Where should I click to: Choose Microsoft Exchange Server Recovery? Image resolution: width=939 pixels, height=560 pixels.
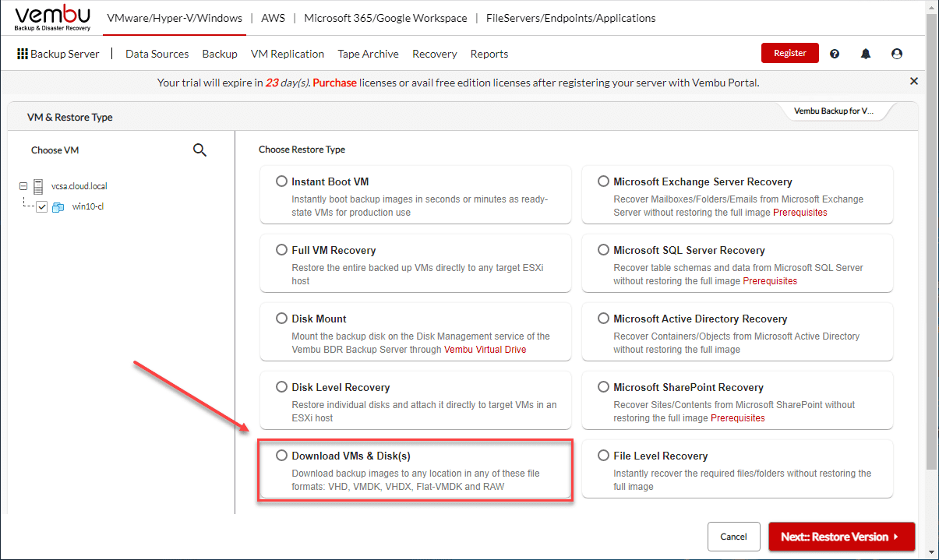pos(603,181)
